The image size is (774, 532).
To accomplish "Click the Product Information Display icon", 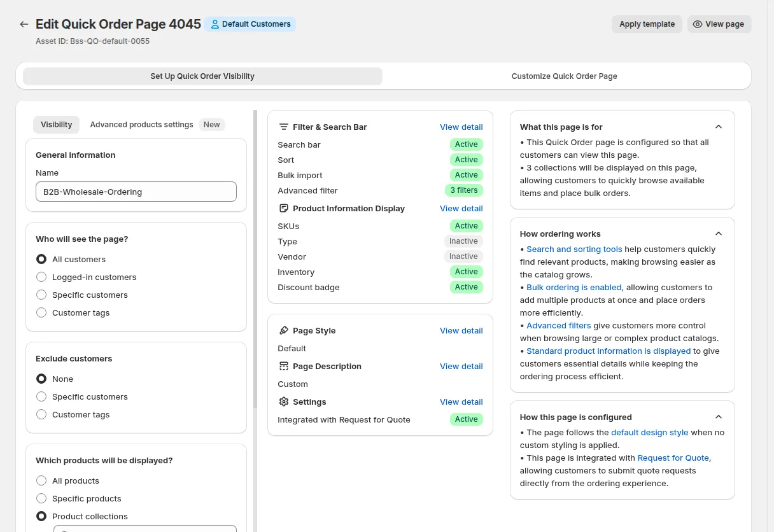I will click(x=284, y=208).
